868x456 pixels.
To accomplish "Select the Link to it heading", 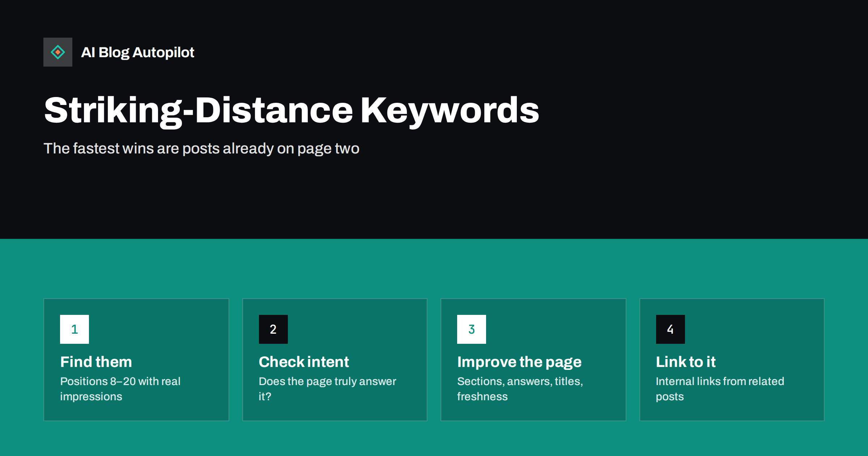I will point(686,362).
